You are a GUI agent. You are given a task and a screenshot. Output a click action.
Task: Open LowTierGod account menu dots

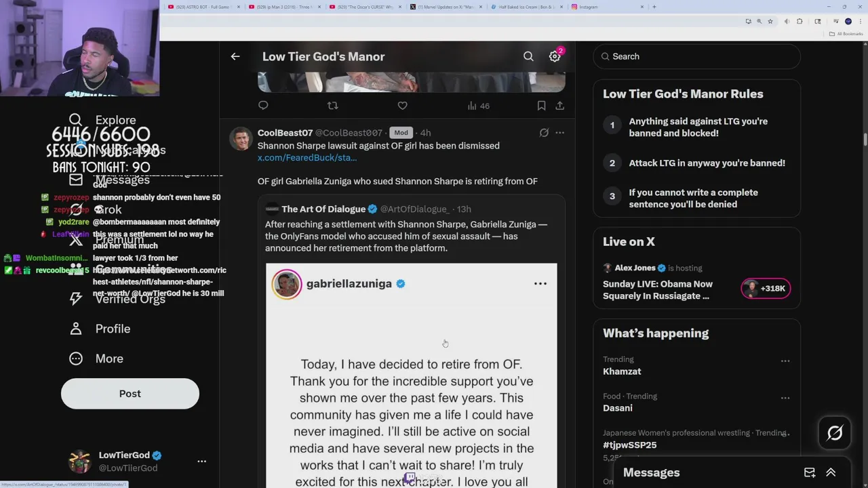point(201,461)
